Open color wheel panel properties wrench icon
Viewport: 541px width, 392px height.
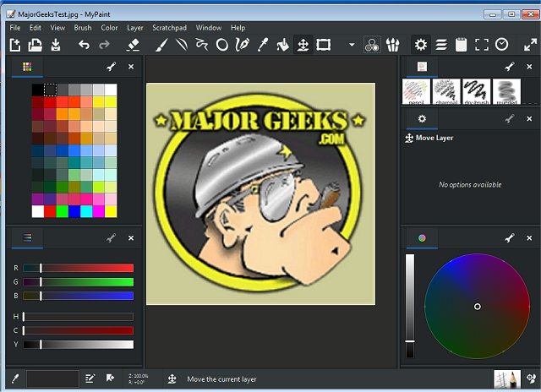[x=509, y=238]
